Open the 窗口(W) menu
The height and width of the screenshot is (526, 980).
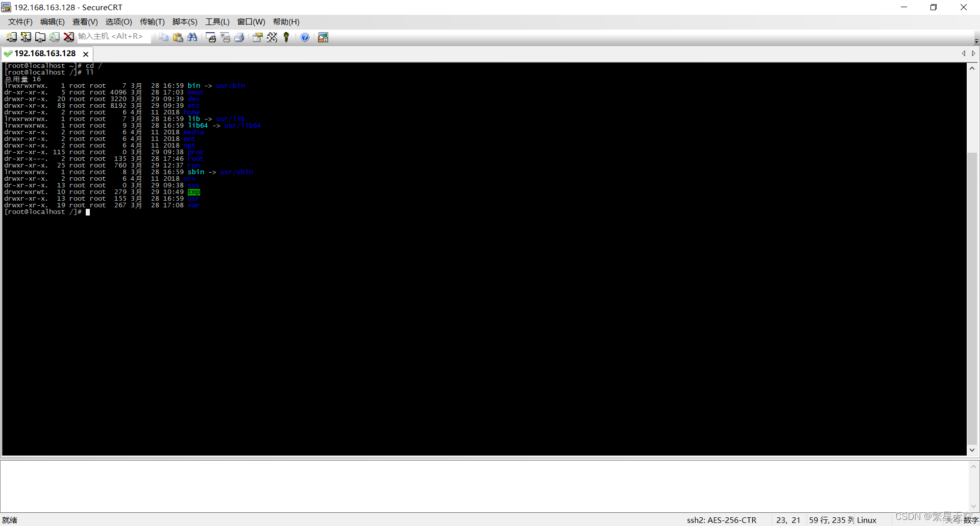pos(251,22)
